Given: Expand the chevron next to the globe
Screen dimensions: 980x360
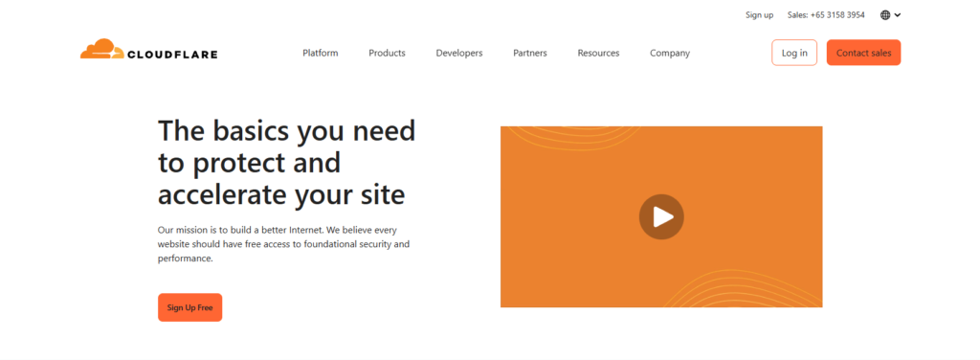Looking at the screenshot, I should (x=898, y=15).
